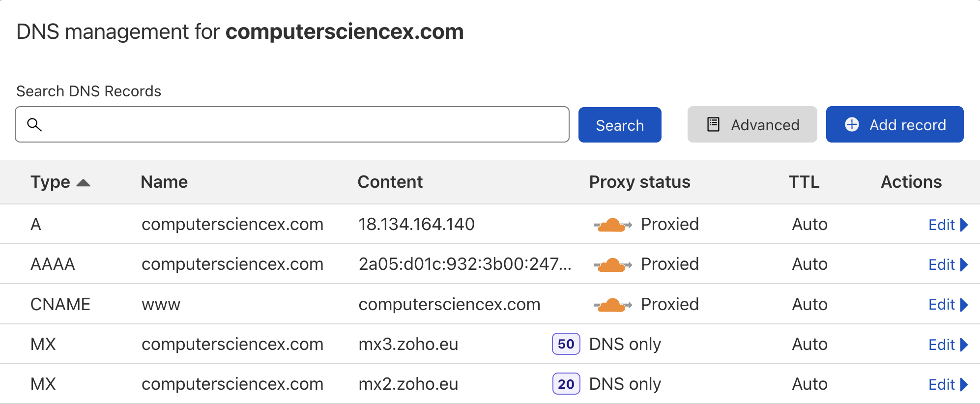Click the blue Search button

pyautogui.click(x=620, y=125)
